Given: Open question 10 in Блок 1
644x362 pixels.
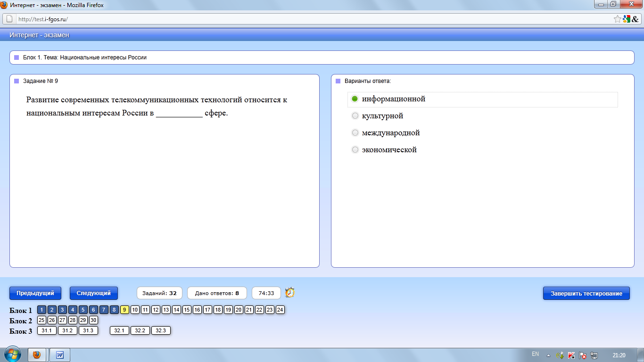Looking at the screenshot, I should (x=135, y=310).
